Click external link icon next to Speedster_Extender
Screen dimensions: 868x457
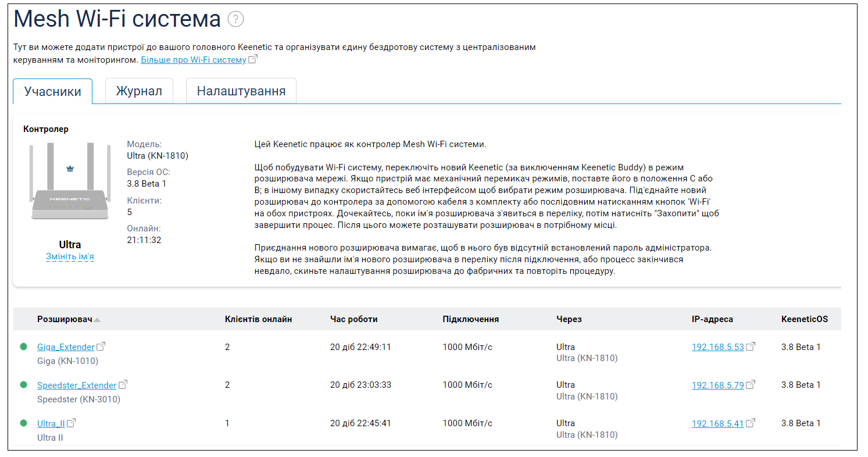[123, 385]
